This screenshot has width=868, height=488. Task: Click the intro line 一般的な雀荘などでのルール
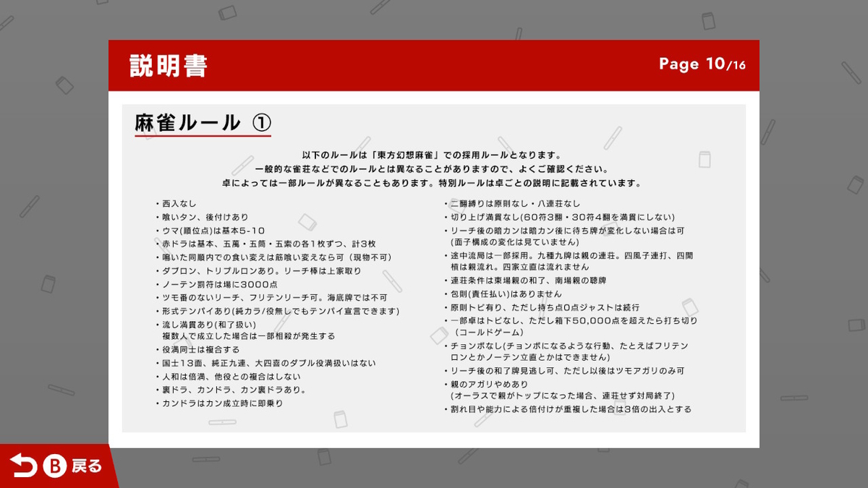(x=432, y=168)
